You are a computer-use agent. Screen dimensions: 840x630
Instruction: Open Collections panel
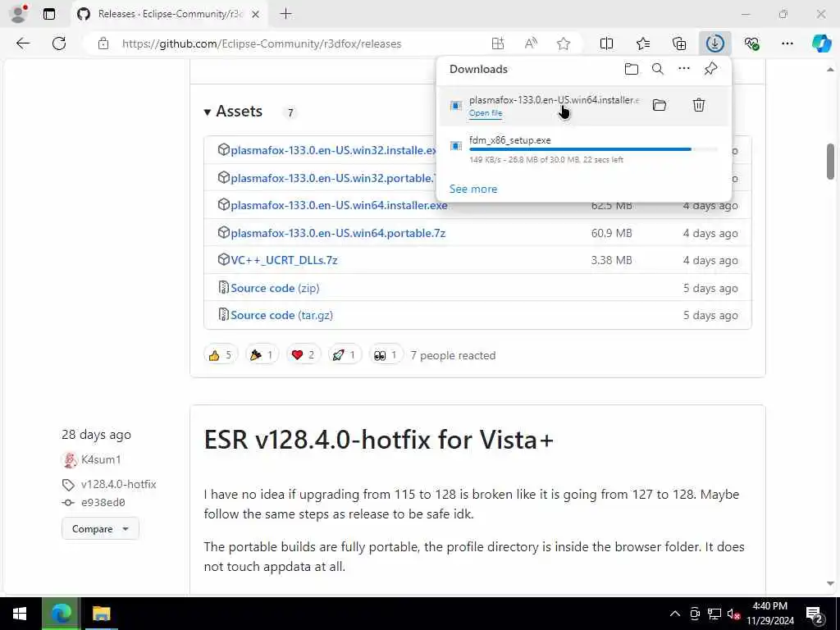(x=679, y=44)
